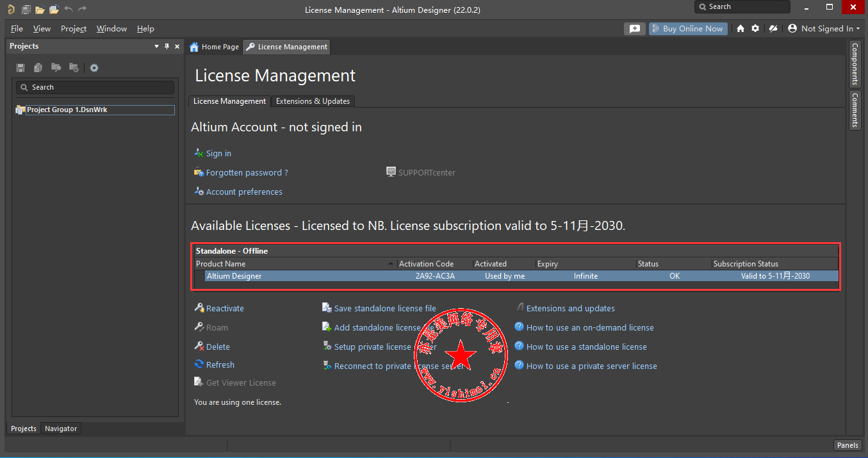
Task: Select the Projects tab at panel bottom
Action: (24, 429)
